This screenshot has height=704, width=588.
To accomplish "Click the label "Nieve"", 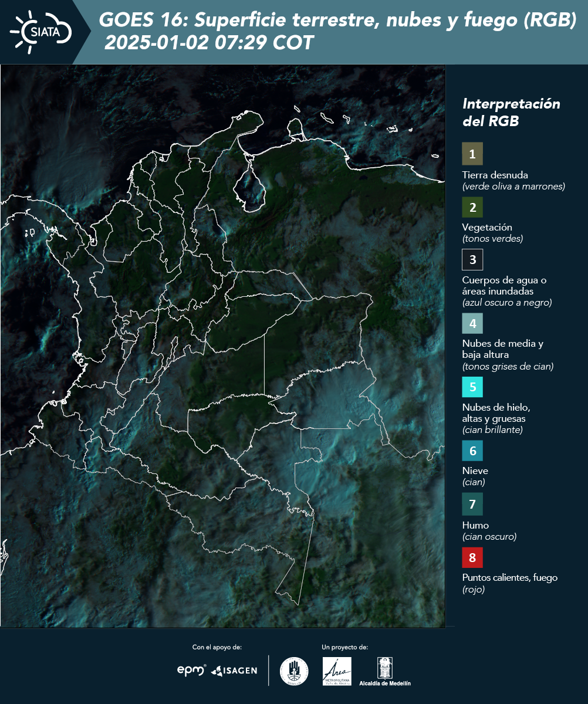I will 475,471.
